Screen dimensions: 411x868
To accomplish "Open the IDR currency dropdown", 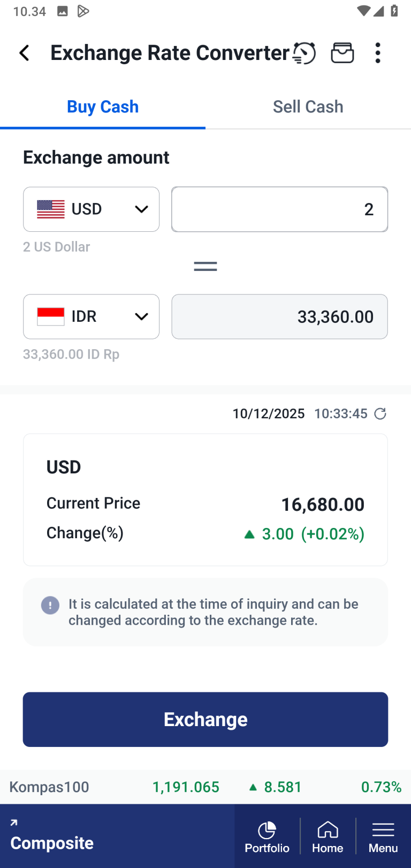I will [x=91, y=316].
